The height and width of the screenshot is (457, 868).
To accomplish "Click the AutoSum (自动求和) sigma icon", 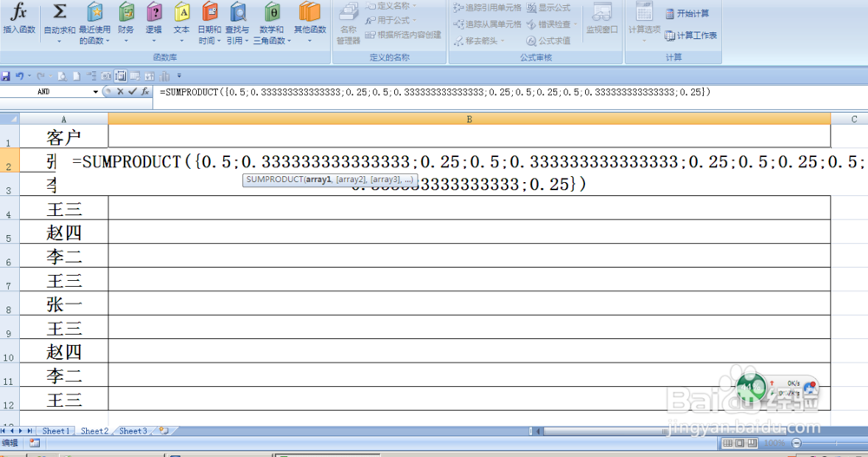I will pos(59,11).
